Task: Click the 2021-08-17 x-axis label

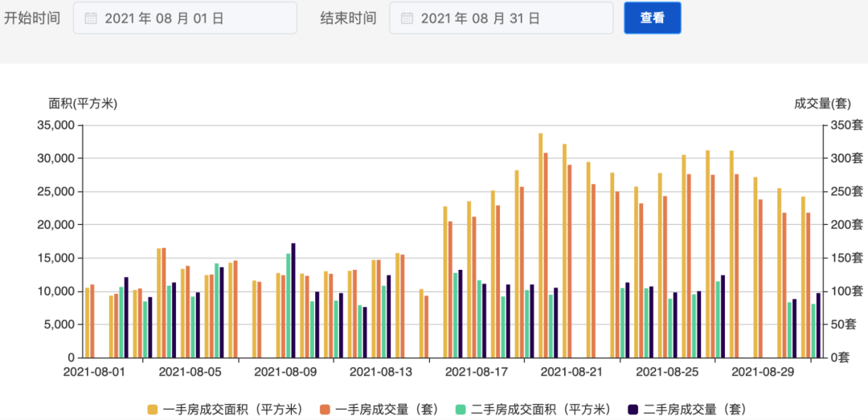Action: pyautogui.click(x=476, y=372)
